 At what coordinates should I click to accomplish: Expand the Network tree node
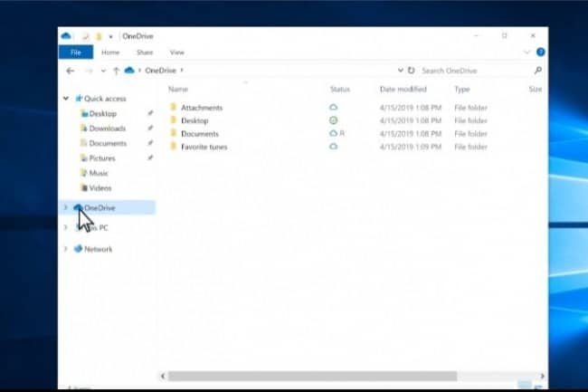click(65, 249)
